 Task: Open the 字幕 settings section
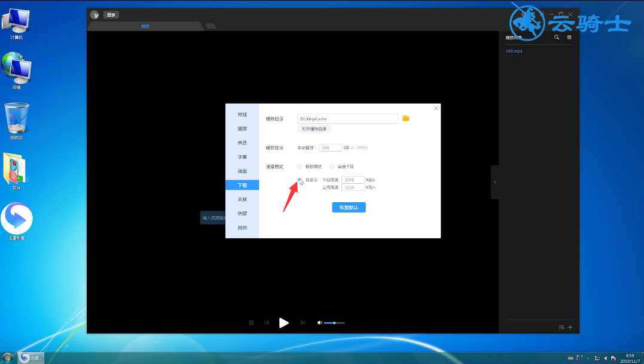point(242,157)
